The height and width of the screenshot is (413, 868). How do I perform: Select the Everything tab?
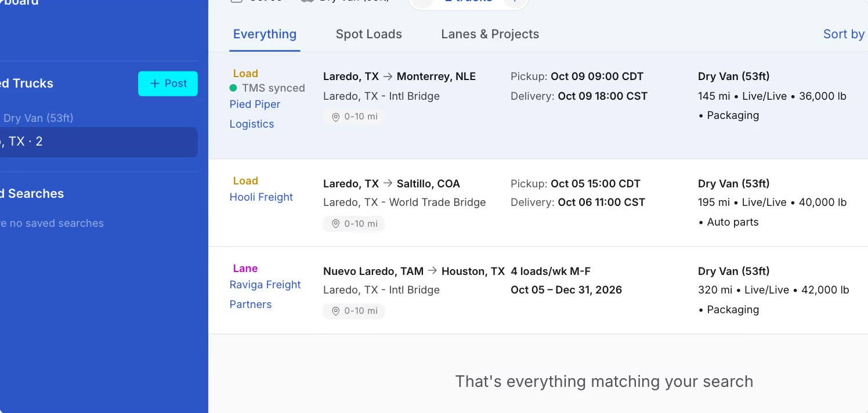tap(265, 34)
